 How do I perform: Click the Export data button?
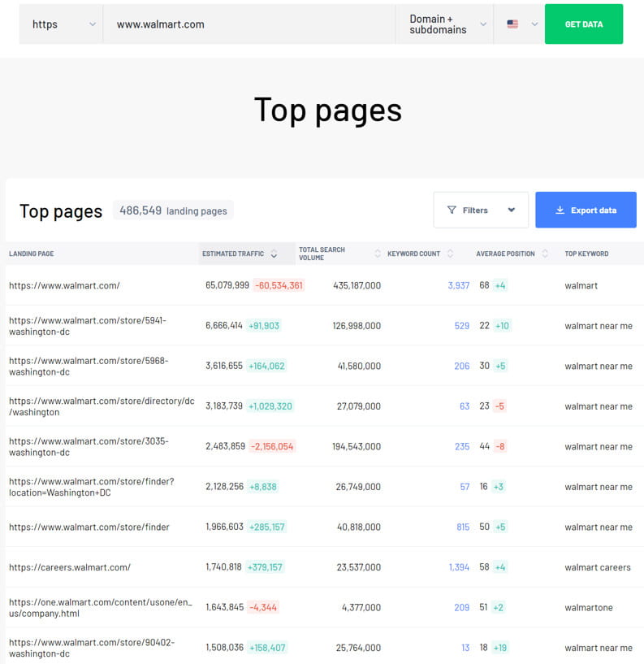pos(586,210)
